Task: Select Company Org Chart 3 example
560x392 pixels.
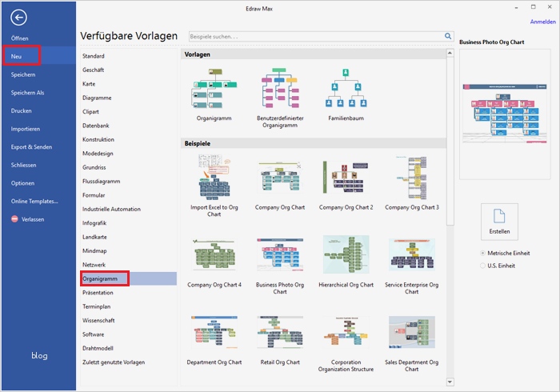Action: click(x=412, y=182)
